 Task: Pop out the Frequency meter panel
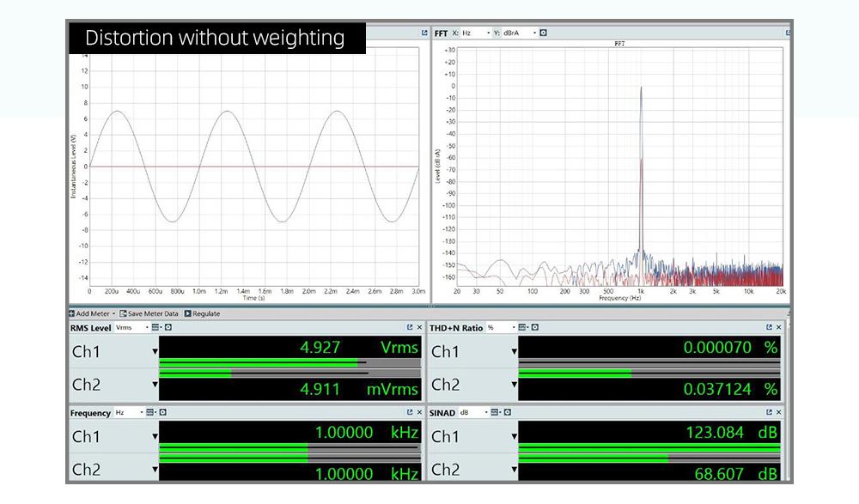(410, 412)
